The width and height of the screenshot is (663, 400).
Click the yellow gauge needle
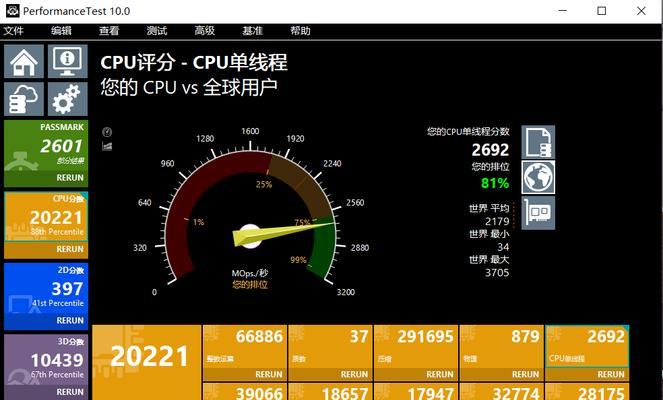tap(283, 233)
